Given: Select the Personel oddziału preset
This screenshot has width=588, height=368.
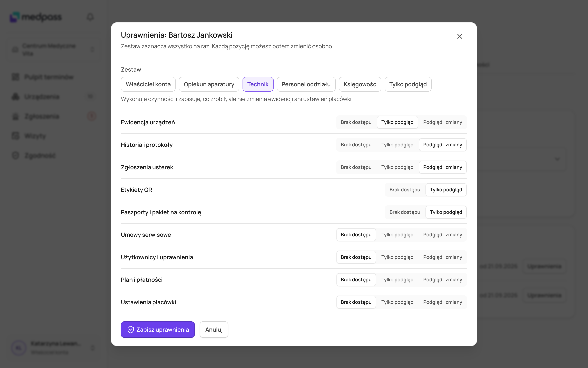Looking at the screenshot, I should (x=306, y=84).
